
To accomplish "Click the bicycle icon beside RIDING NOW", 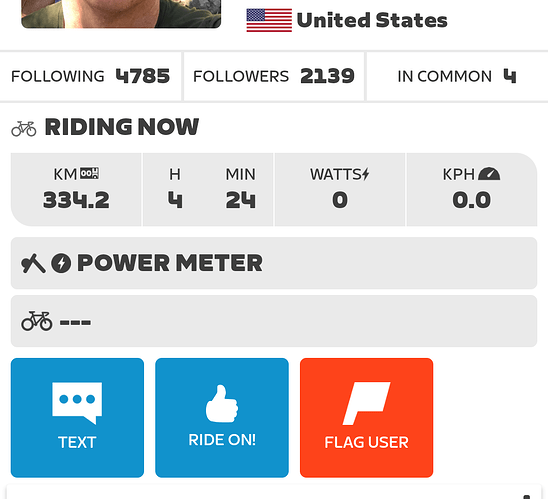I will tap(24, 129).
